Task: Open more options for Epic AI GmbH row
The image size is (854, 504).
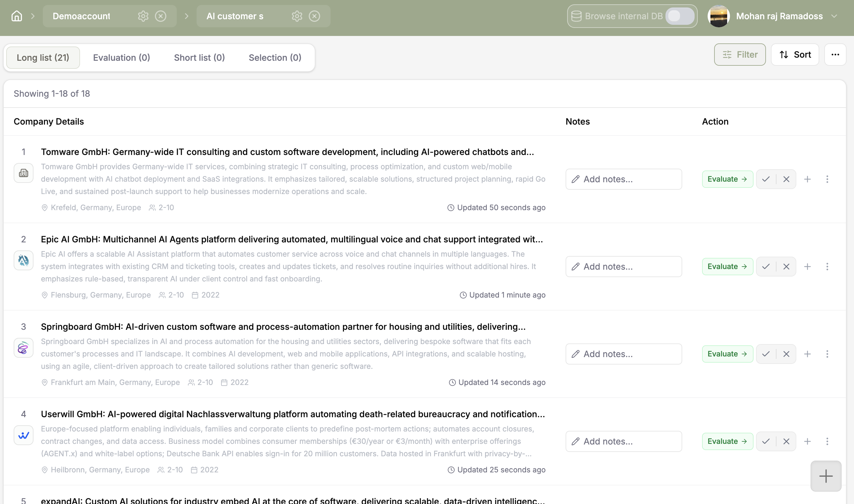Action: tap(827, 267)
